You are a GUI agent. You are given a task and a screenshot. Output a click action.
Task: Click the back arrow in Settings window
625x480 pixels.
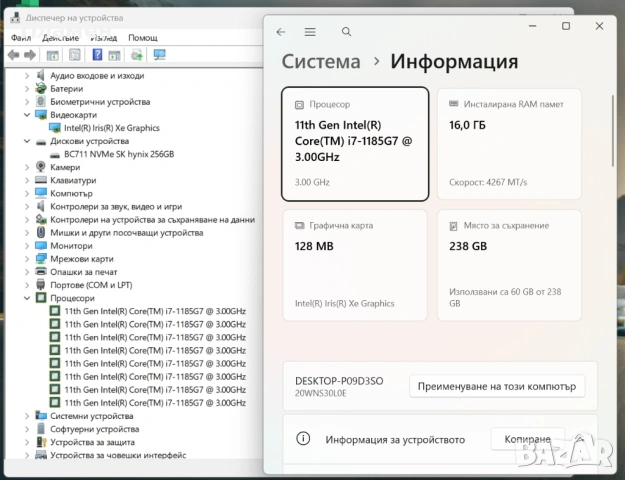[x=281, y=32]
